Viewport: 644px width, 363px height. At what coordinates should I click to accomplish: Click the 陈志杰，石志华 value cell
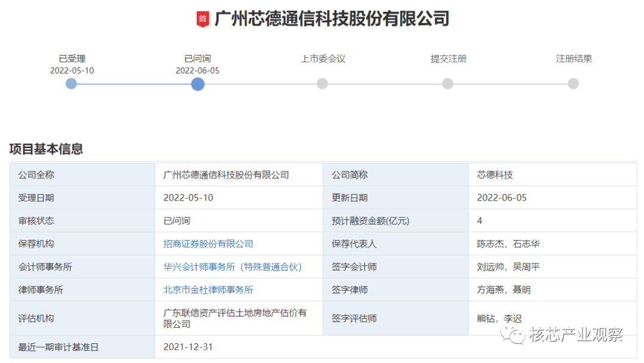[552, 244]
